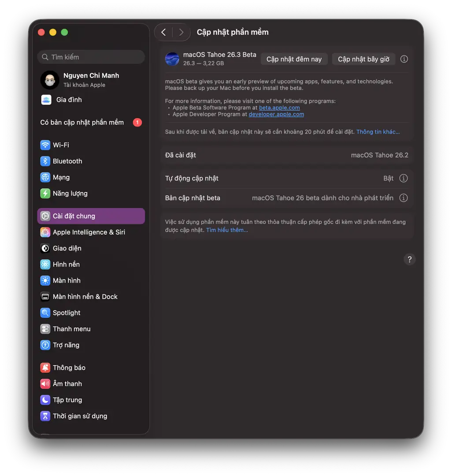
Task: Click the Bản cập nhật beta label
Action: click(193, 198)
